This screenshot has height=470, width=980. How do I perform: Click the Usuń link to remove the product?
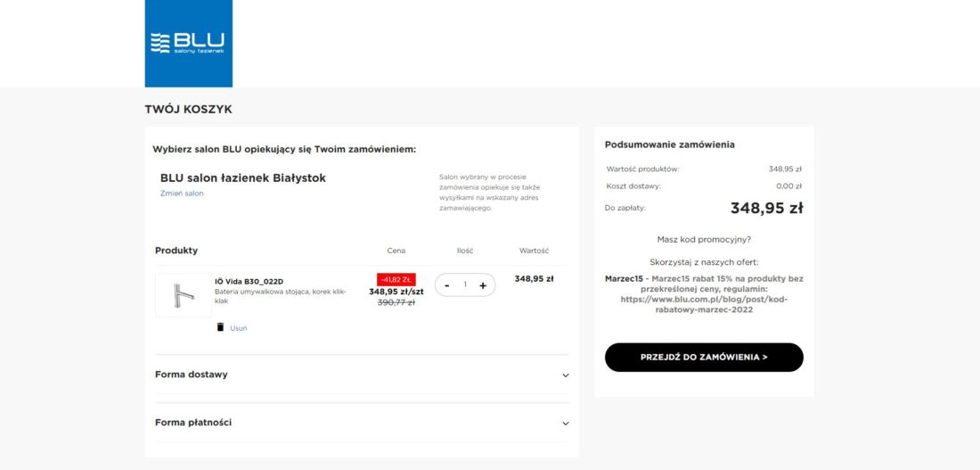(239, 328)
